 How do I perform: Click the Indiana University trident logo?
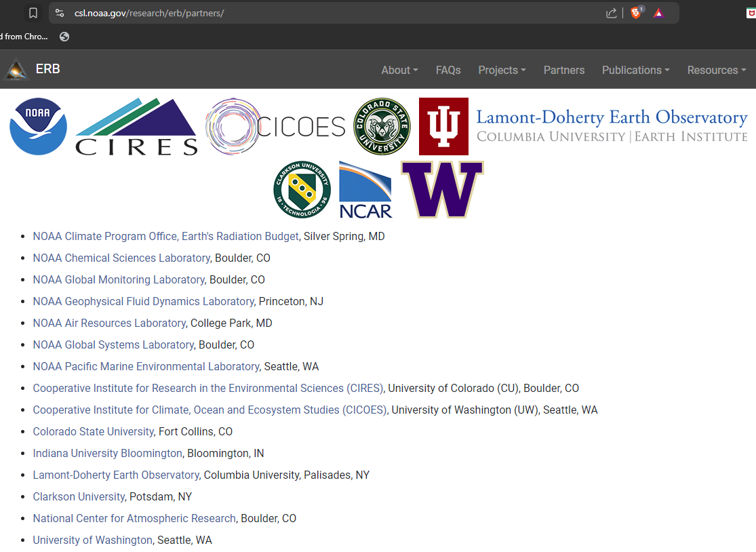(443, 126)
